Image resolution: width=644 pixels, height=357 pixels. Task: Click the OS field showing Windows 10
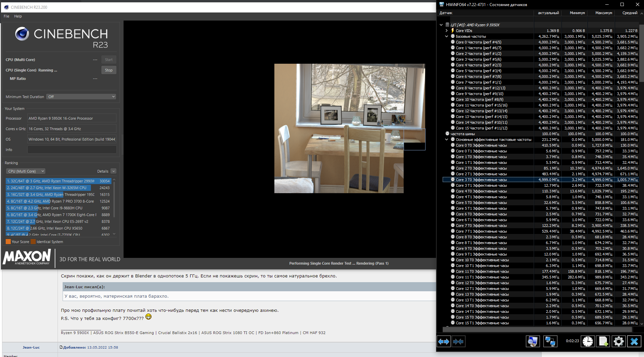tap(72, 139)
